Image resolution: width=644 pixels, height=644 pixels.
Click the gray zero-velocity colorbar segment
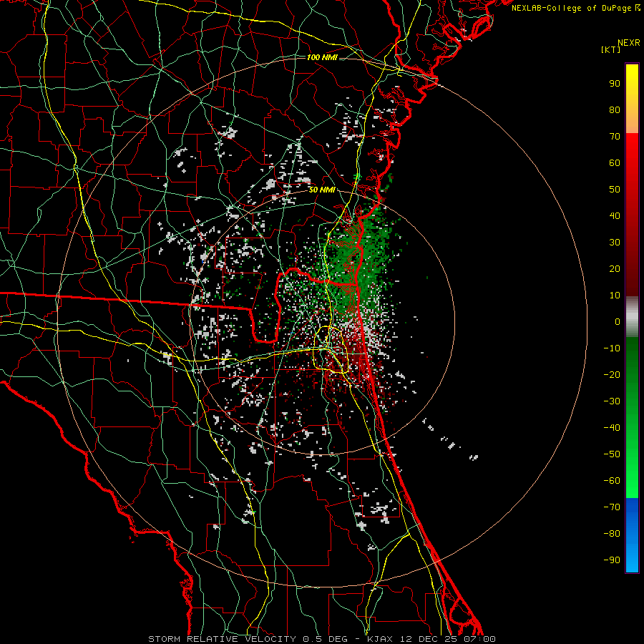632,317
